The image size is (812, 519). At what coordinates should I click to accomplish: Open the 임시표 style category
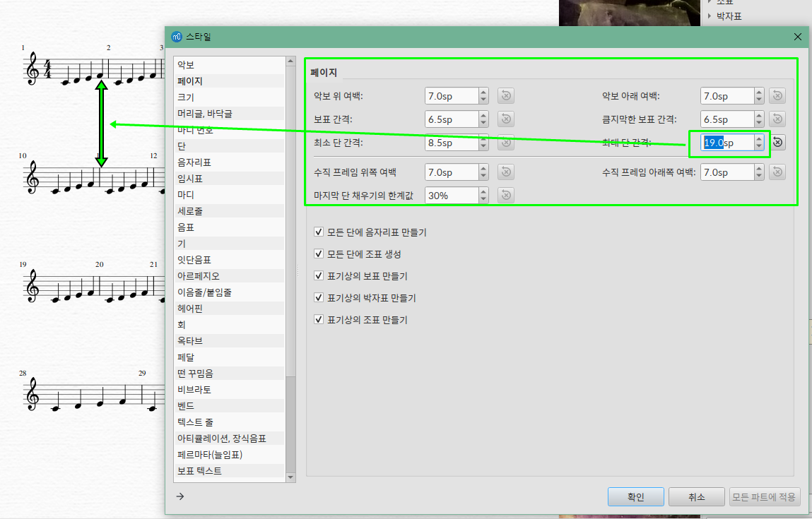(x=230, y=179)
